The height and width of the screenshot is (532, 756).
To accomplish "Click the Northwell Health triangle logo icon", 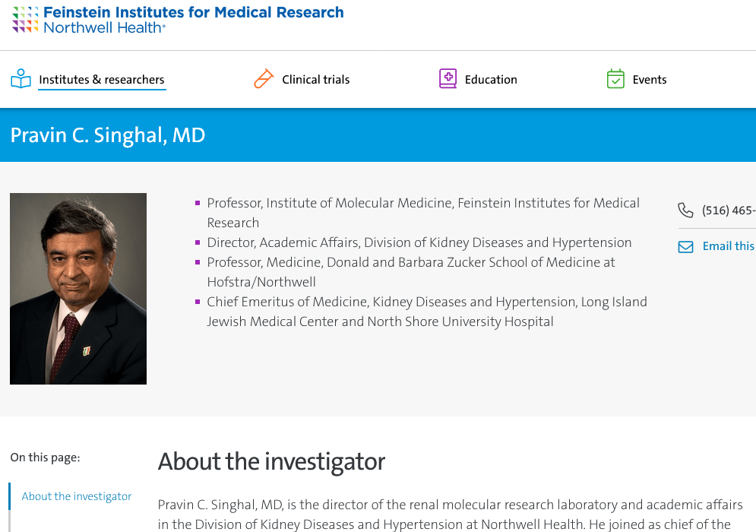I will tap(25, 20).
